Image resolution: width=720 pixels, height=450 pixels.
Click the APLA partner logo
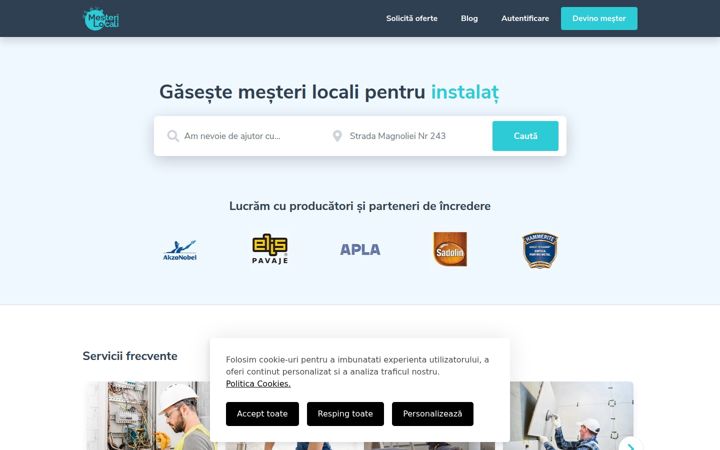tap(360, 249)
